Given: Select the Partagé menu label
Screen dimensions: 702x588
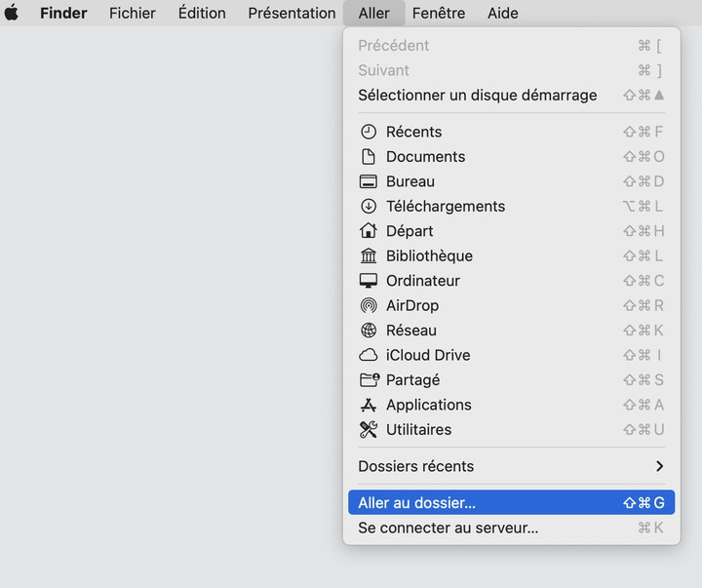Looking at the screenshot, I should pyautogui.click(x=412, y=379).
